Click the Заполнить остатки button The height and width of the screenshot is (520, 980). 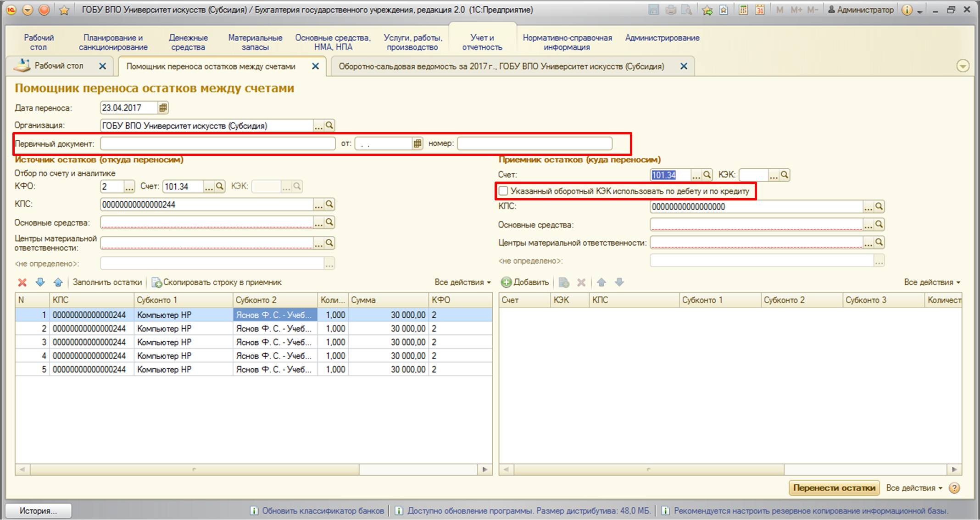tap(107, 282)
